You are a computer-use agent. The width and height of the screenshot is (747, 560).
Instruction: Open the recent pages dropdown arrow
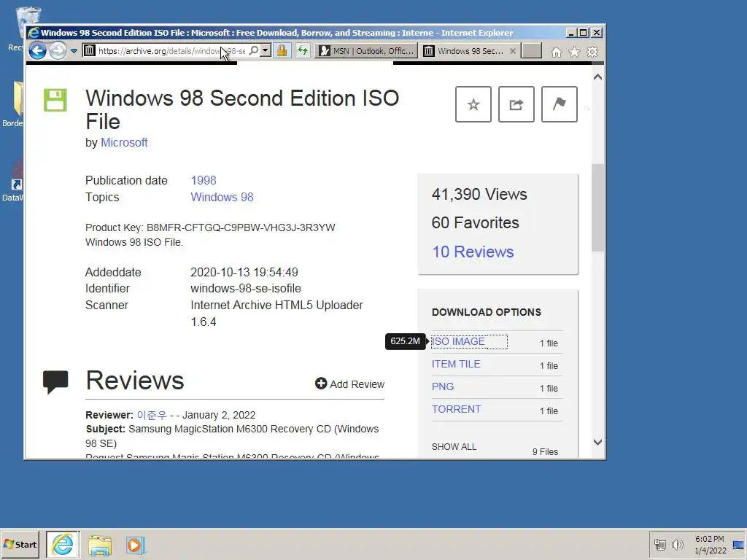point(74,51)
